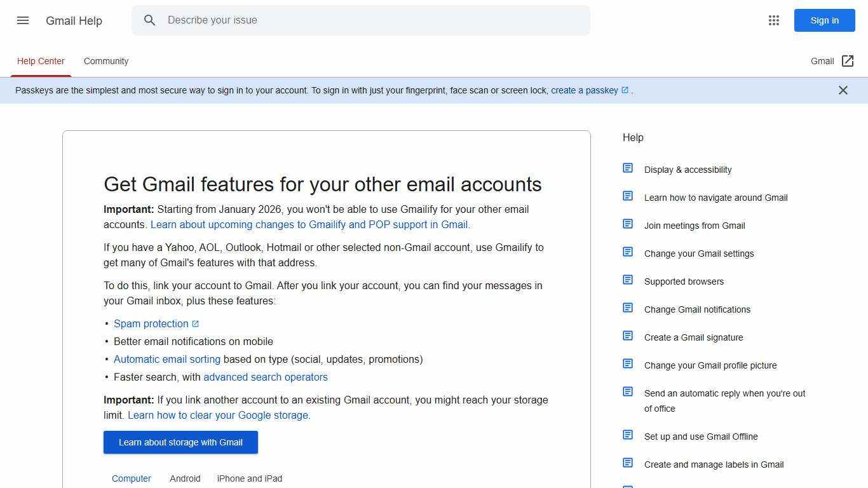Click the advanced search operators link

tap(266, 377)
